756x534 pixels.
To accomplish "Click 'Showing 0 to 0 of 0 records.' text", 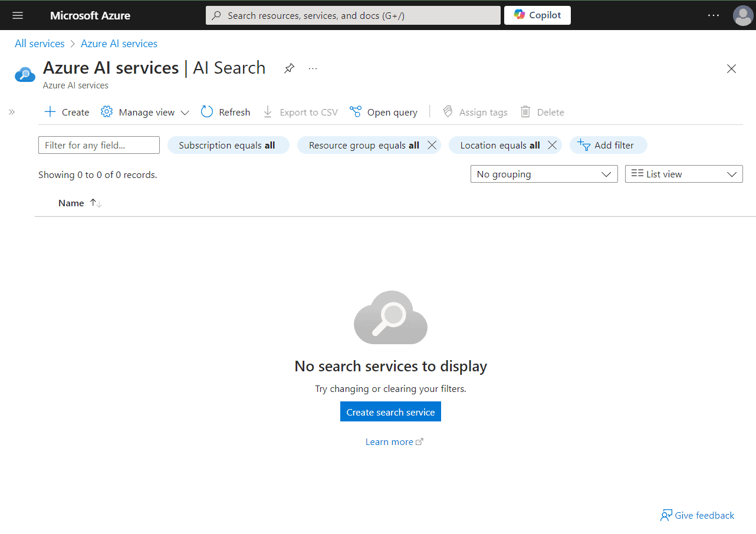I will point(98,174).
